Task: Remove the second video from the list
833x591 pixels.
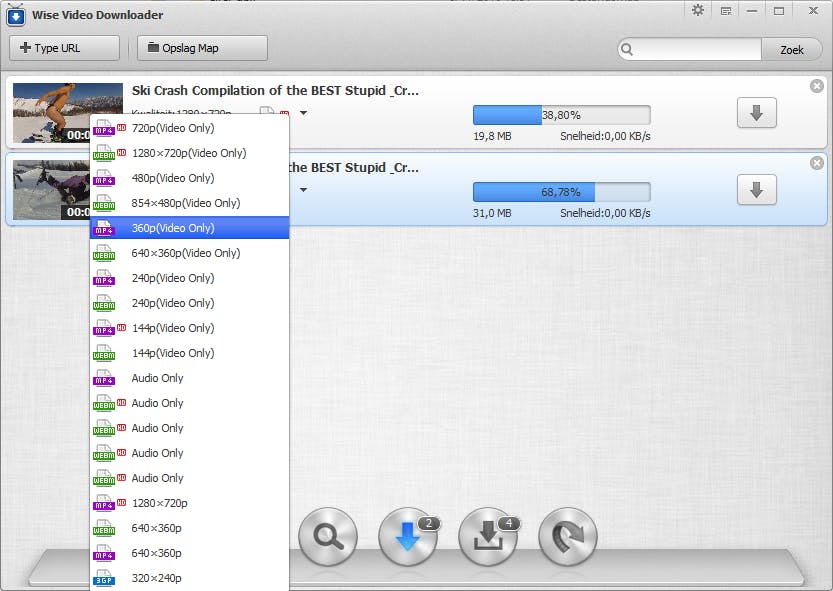Action: coord(817,163)
